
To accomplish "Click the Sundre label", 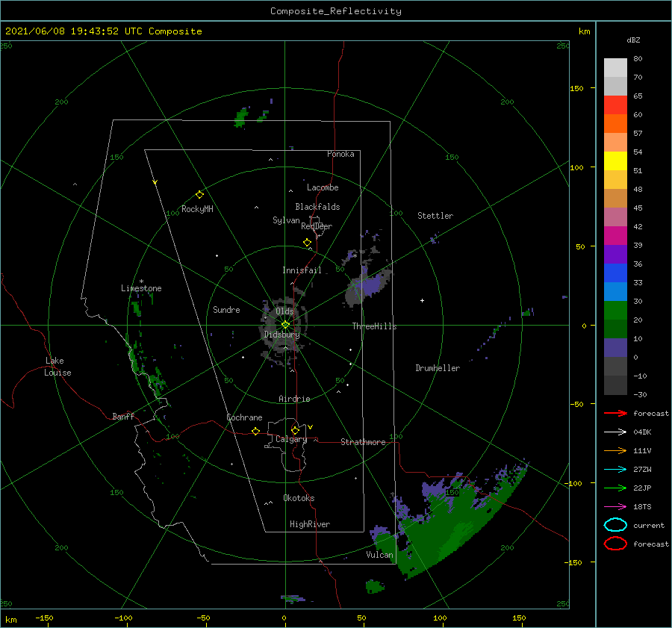I will 226,310.
